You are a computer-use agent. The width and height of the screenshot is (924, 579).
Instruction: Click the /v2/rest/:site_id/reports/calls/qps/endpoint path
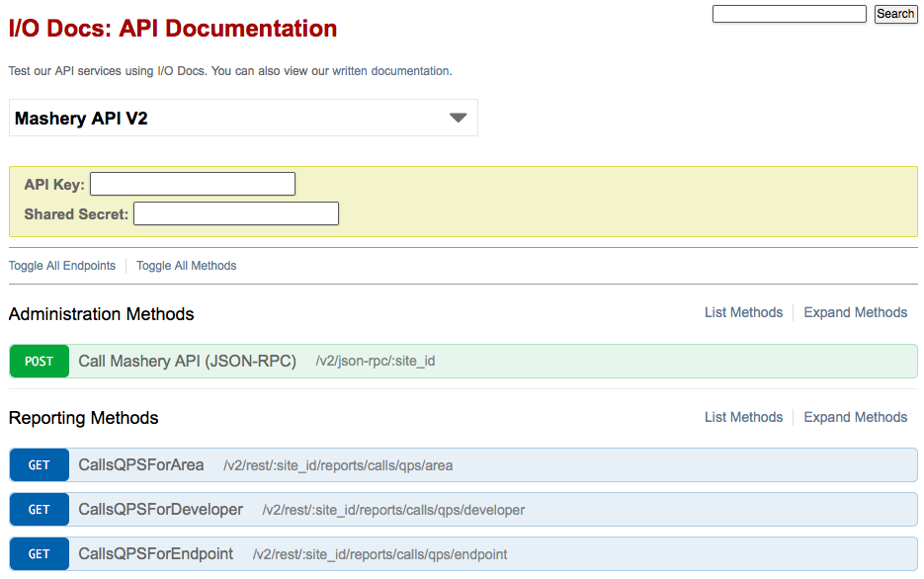(380, 554)
